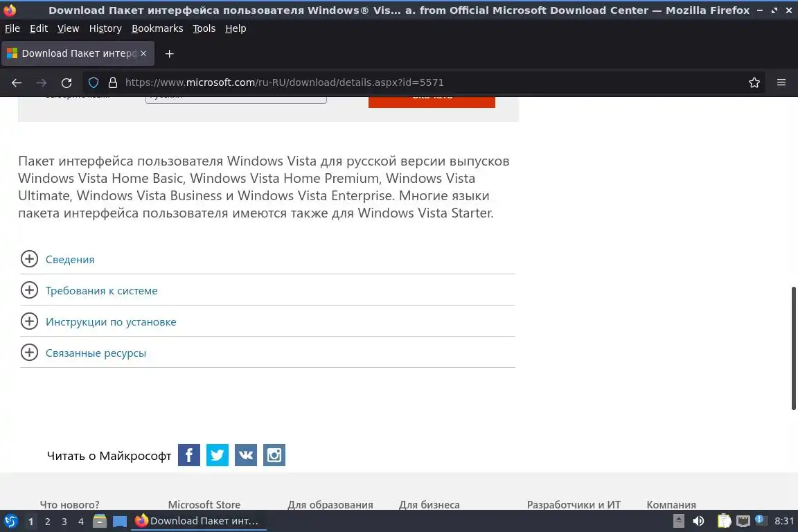The image size is (798, 532).
Task: Click the Разработчикам и ИТ footer heading
Action: [574, 504]
